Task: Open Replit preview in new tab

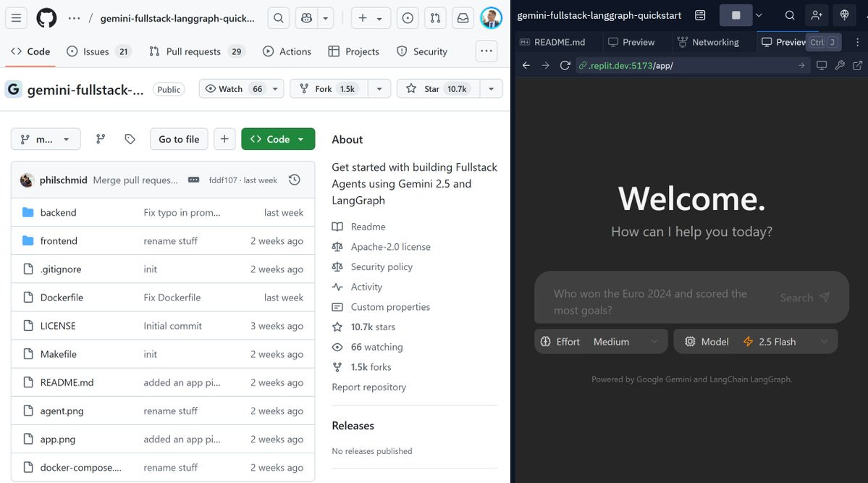Action: pos(857,65)
